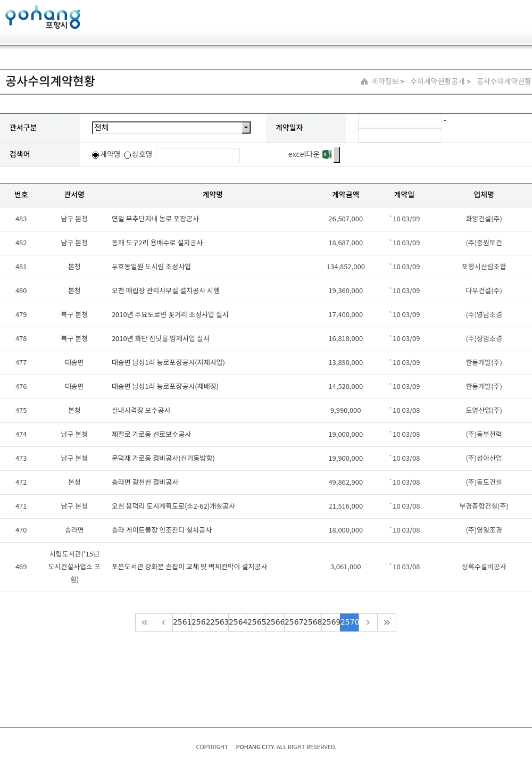Click the Excel download icon

[x=327, y=154]
